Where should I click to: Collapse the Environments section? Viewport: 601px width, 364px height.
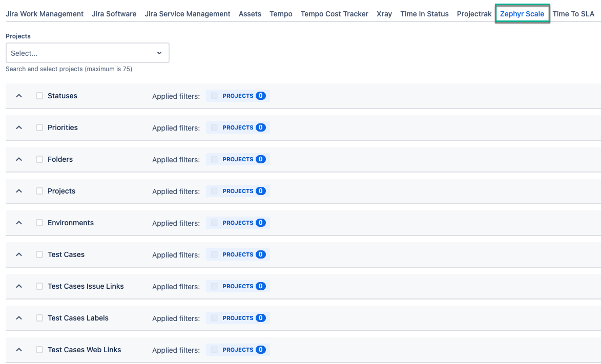(18, 223)
